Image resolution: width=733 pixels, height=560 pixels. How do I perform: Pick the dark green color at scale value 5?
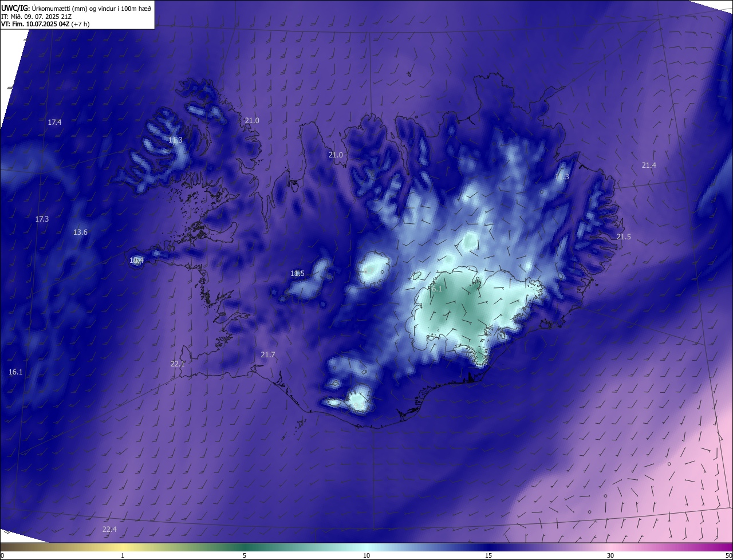click(x=245, y=547)
